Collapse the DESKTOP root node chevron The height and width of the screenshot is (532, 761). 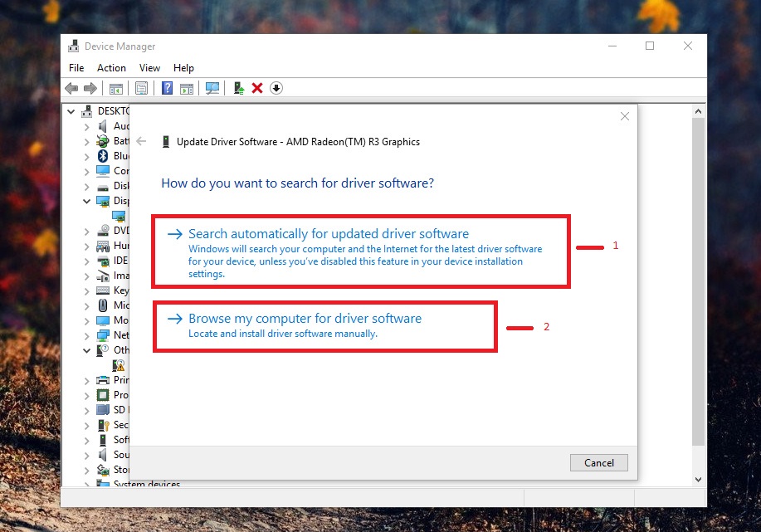coord(71,111)
